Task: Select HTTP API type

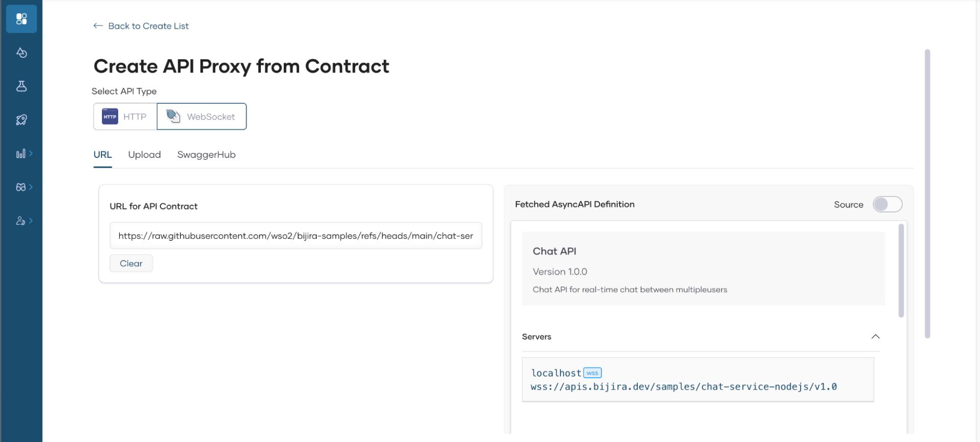Action: point(125,117)
